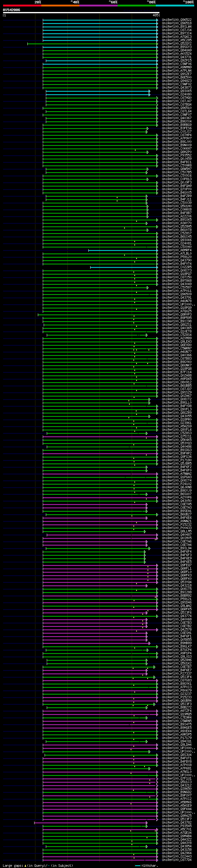Select the UniRef100_P17179 label

pyautogui.click(x=176, y=738)
